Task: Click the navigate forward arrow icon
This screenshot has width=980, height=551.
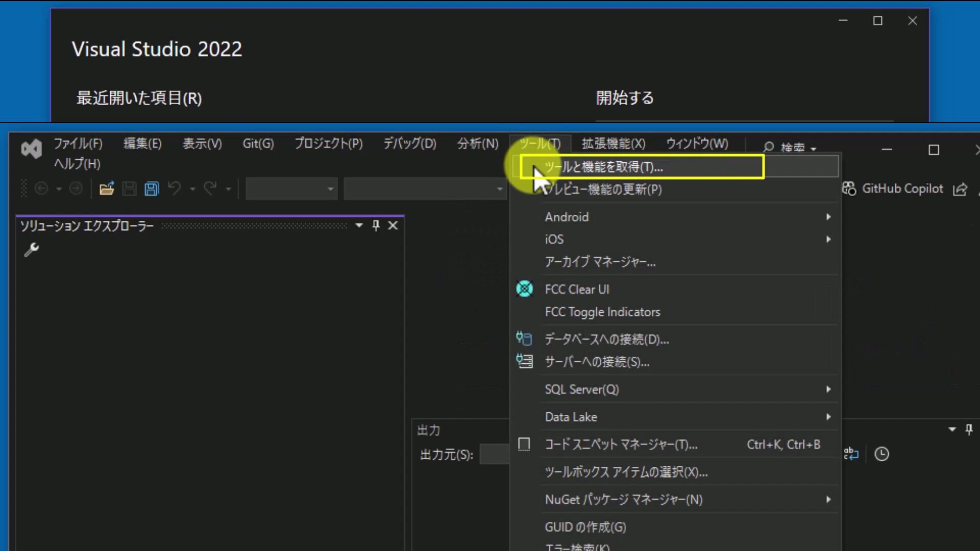Action: click(76, 189)
